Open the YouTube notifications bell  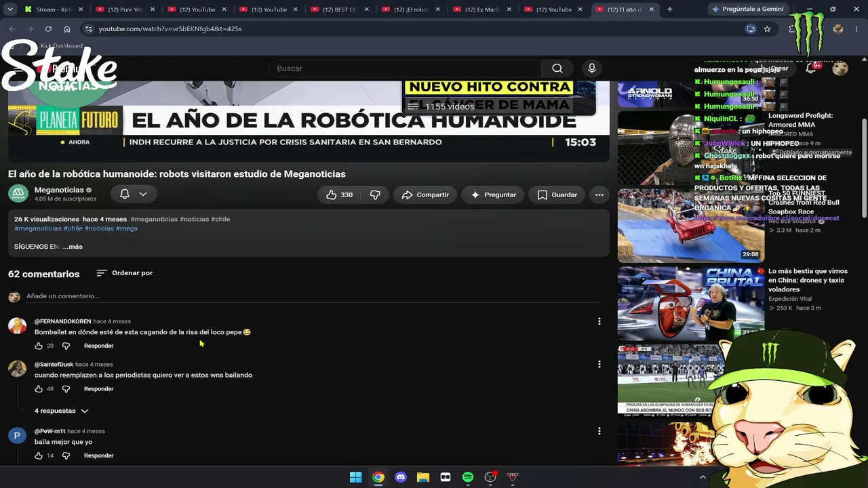point(811,68)
